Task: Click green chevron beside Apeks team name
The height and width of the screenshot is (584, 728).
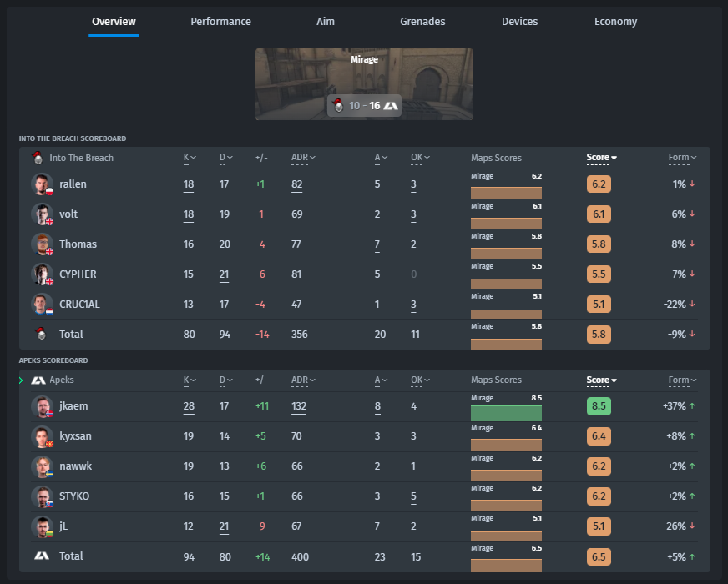Action: [21, 380]
